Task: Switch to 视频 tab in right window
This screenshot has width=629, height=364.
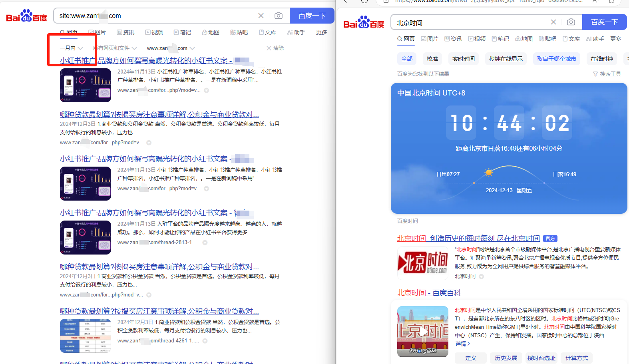Action: click(x=477, y=39)
